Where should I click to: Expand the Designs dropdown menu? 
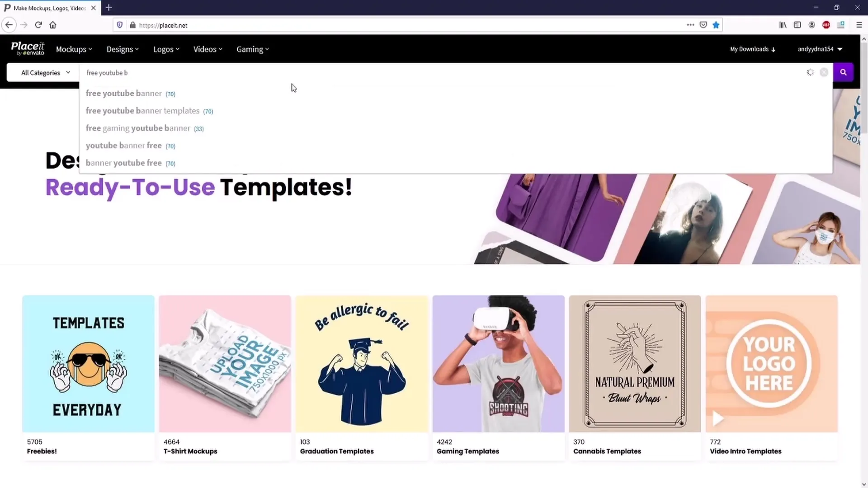(x=122, y=49)
